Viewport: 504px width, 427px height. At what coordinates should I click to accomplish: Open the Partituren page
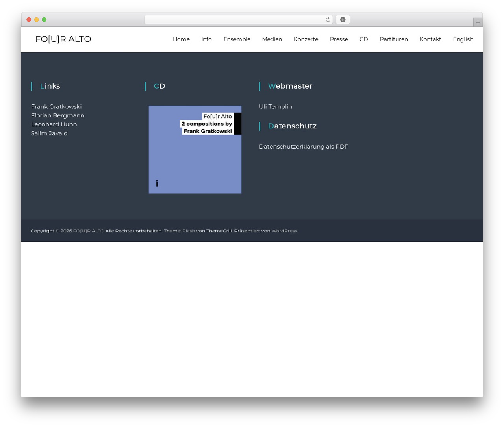pos(394,39)
